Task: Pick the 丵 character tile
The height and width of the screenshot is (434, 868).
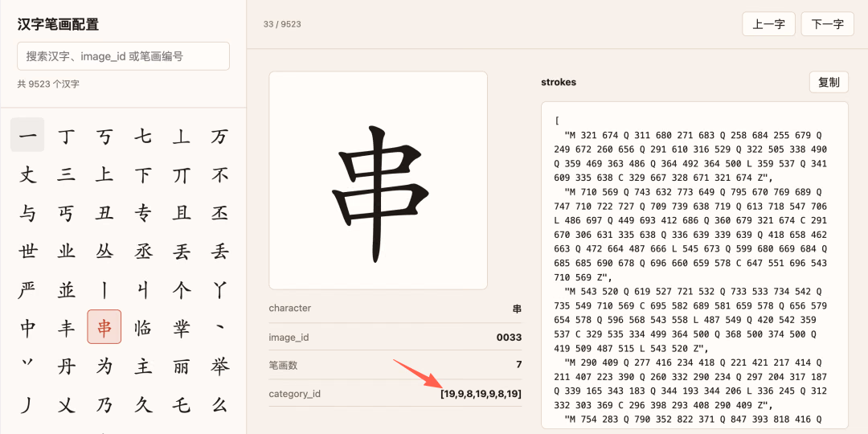Action: point(182,327)
